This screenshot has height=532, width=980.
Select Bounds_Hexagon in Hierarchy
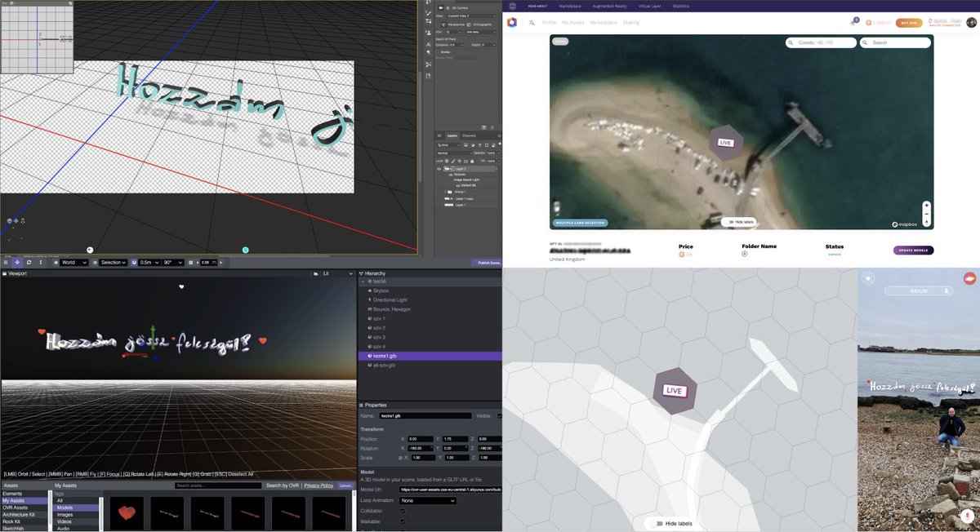(x=430, y=309)
